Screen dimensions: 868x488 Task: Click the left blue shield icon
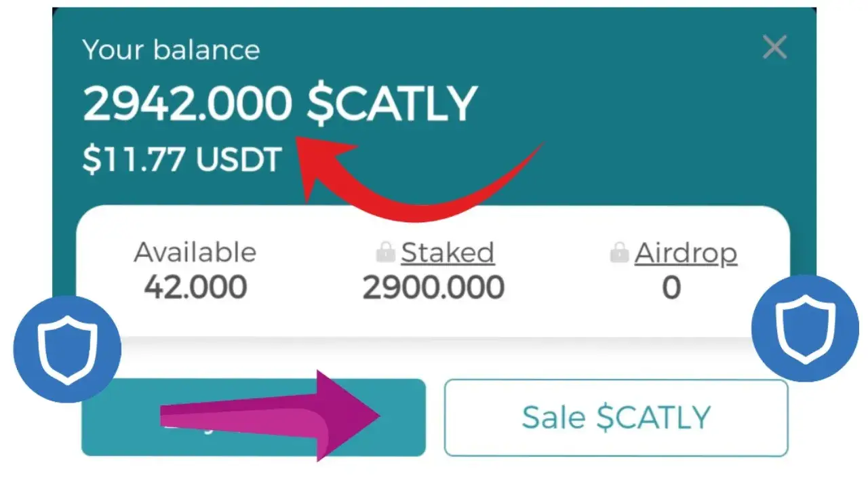point(67,350)
